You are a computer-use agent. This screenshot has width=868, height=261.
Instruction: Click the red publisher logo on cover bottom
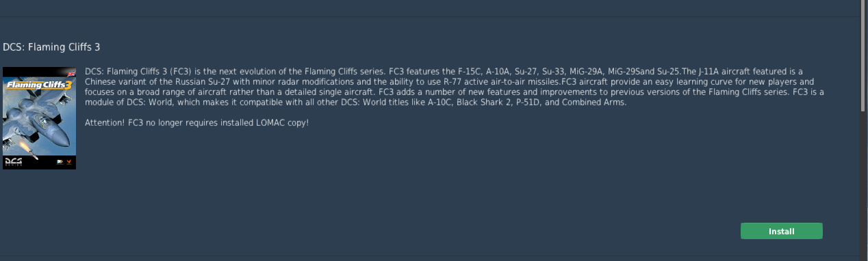click(x=68, y=162)
